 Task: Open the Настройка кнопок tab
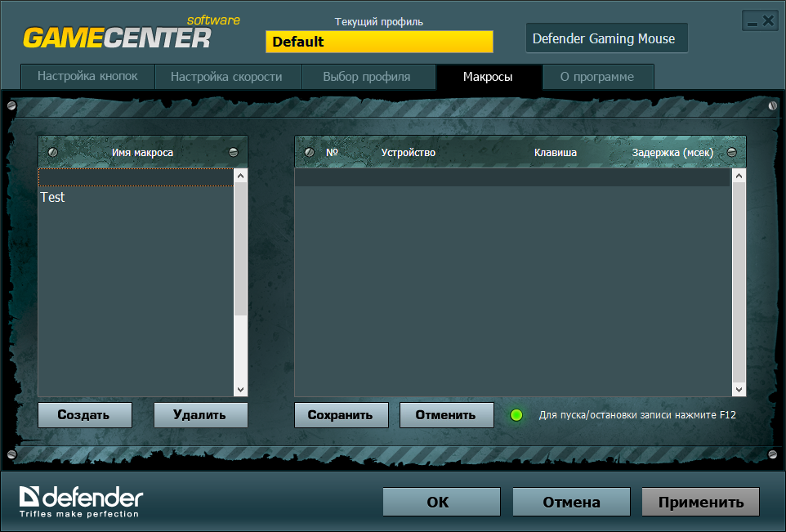(87, 77)
